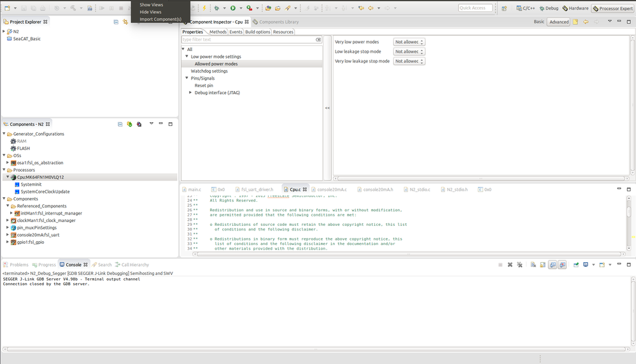Open the Components Library tab
The image size is (636, 364).
276,22
